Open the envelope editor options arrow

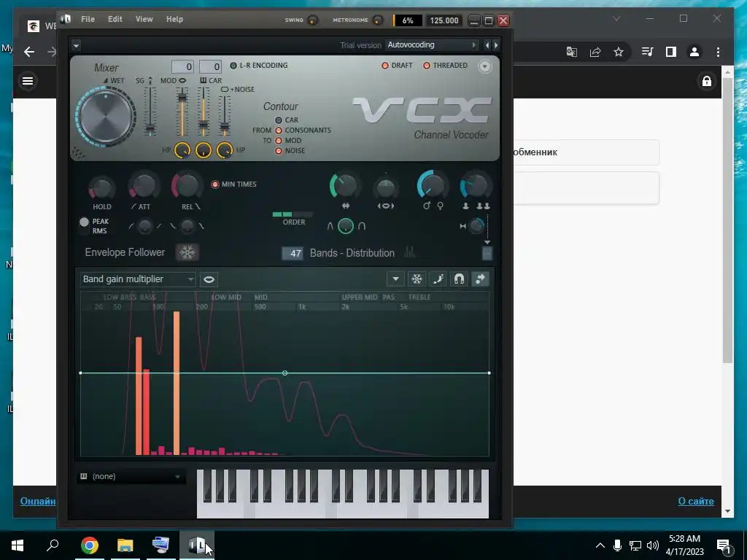[395, 279]
